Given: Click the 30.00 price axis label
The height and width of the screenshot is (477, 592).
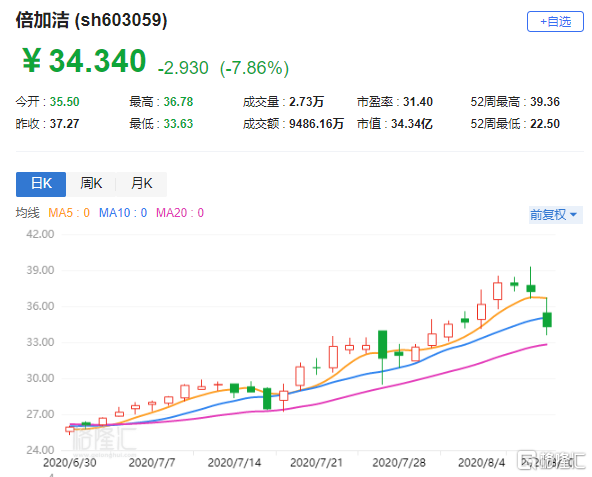Looking at the screenshot, I should (x=40, y=378).
